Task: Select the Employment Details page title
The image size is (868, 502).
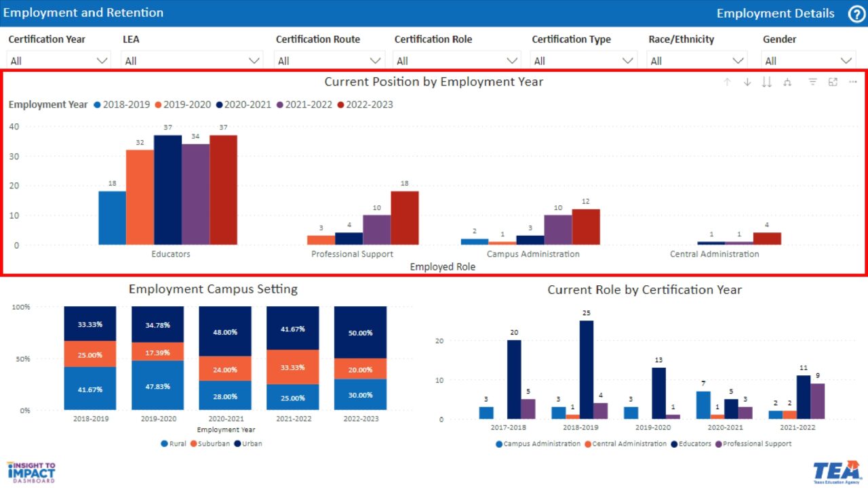Action: coord(775,13)
